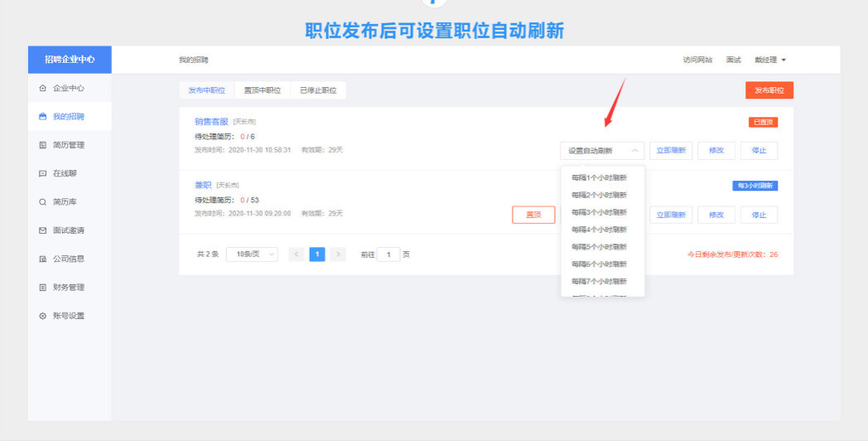This screenshot has width=868, height=441.
Task: Click the 企业中心 home icon in sidebar
Action: (x=43, y=88)
